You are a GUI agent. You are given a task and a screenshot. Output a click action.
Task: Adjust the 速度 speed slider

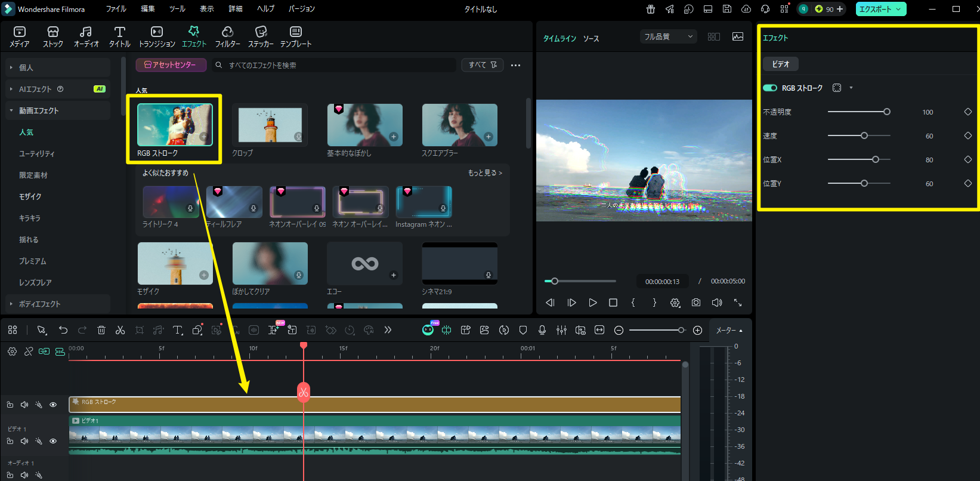point(859,135)
